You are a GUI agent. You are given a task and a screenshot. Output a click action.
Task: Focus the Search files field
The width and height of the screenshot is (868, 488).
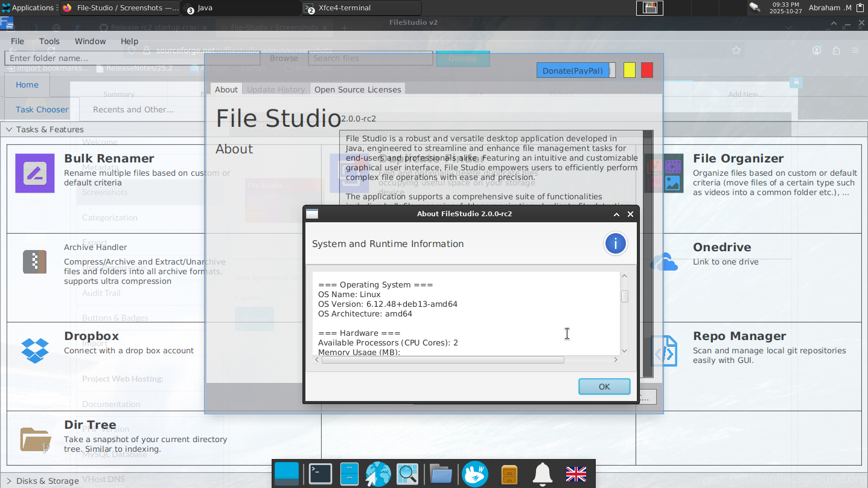371,58
